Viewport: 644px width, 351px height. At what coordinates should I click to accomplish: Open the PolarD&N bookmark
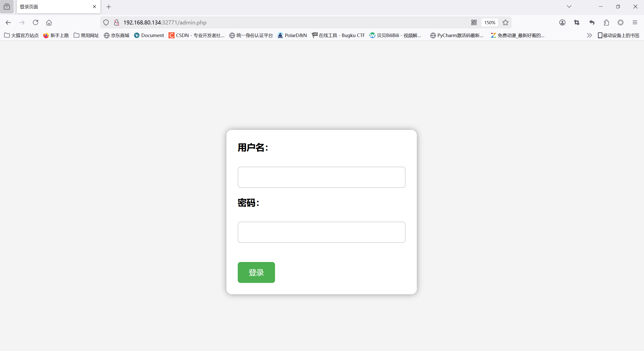292,35
